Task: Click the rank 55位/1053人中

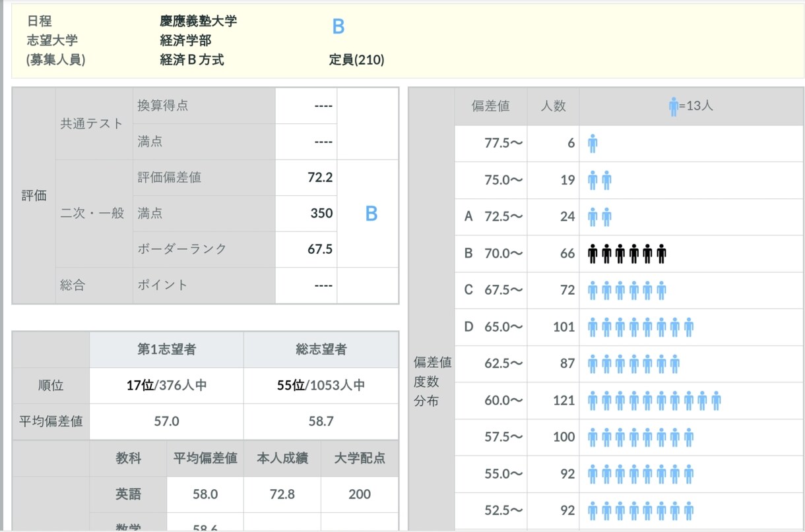Action: tap(321, 386)
